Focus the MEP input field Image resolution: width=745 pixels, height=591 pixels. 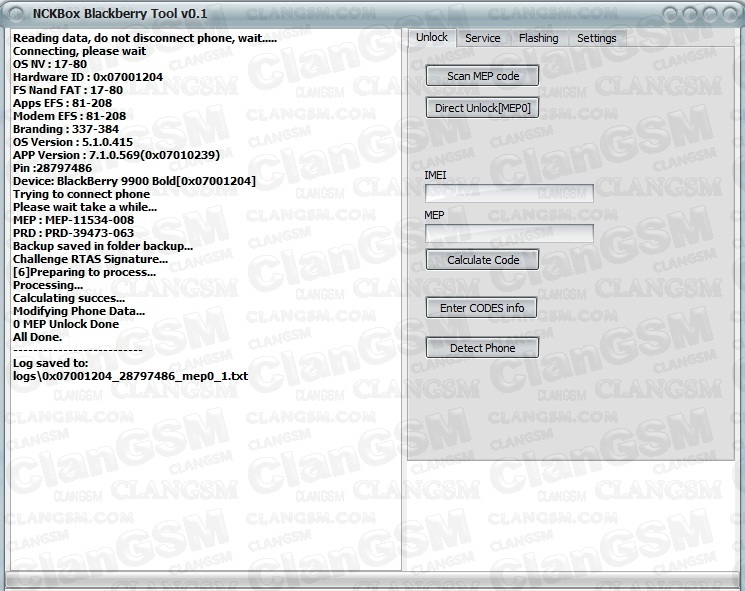(x=509, y=233)
